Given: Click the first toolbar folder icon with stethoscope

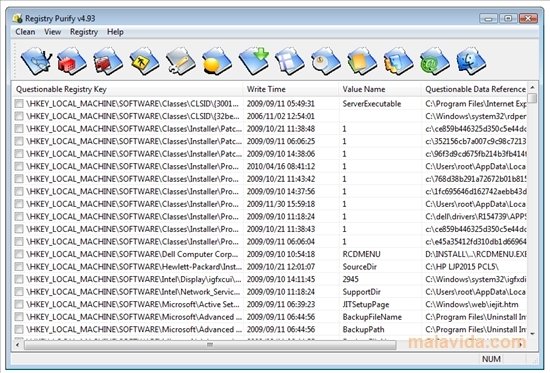Looking at the screenshot, I should (36, 61).
